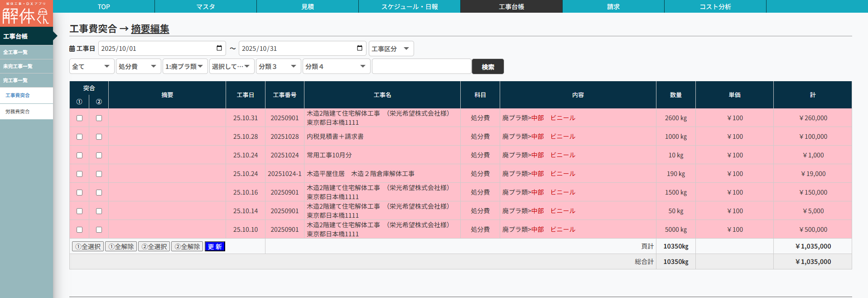The height and width of the screenshot is (298, 868).
Task: Click calendar icon beside 工事日 label
Action: pos(72,49)
